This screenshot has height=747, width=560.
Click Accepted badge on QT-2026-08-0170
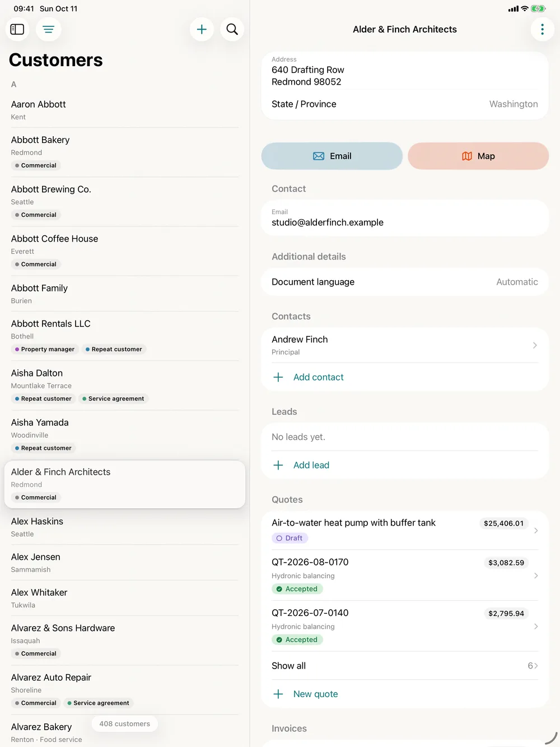(297, 589)
